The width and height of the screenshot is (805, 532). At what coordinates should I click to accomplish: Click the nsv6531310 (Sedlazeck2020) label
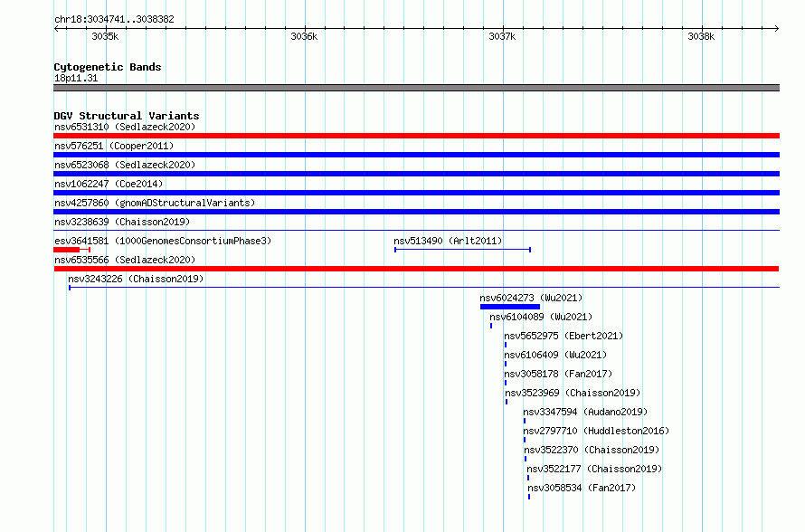tap(125, 127)
